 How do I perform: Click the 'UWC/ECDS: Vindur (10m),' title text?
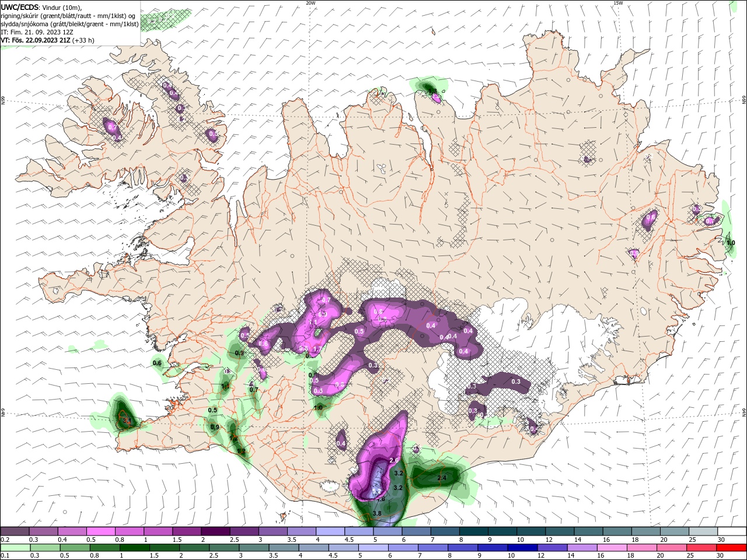[41, 7]
